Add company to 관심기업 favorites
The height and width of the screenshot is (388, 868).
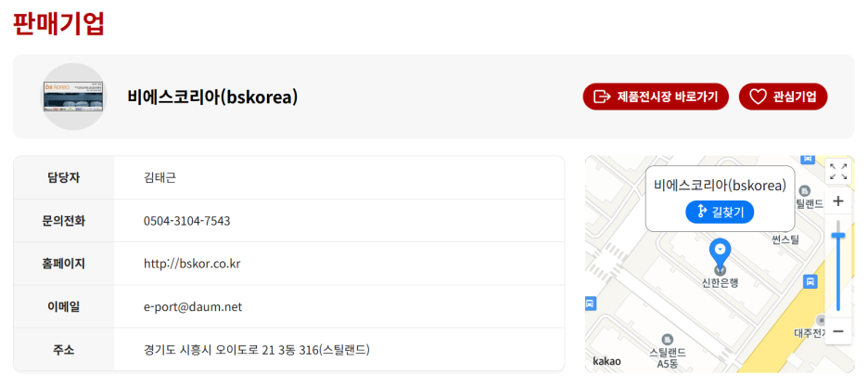click(x=784, y=97)
